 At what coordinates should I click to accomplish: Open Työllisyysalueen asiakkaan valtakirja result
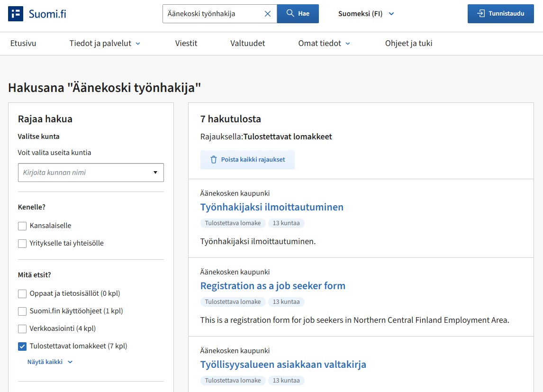(x=283, y=365)
